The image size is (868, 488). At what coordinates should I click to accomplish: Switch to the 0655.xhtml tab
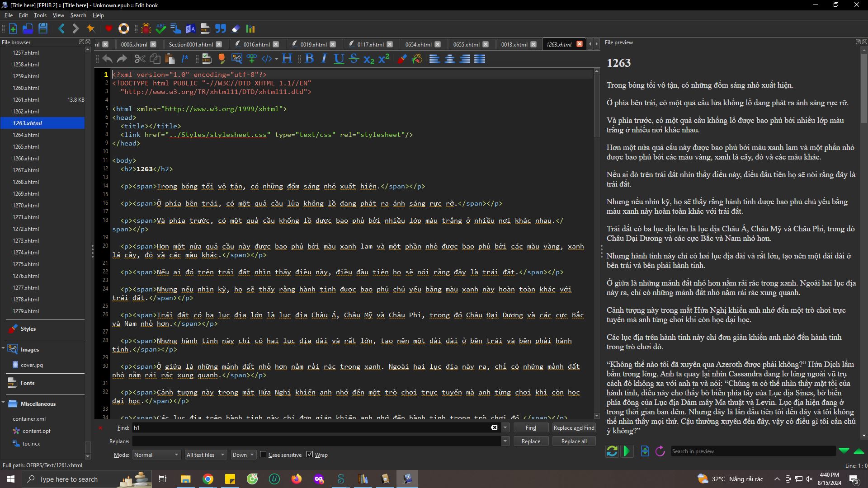pyautogui.click(x=466, y=44)
